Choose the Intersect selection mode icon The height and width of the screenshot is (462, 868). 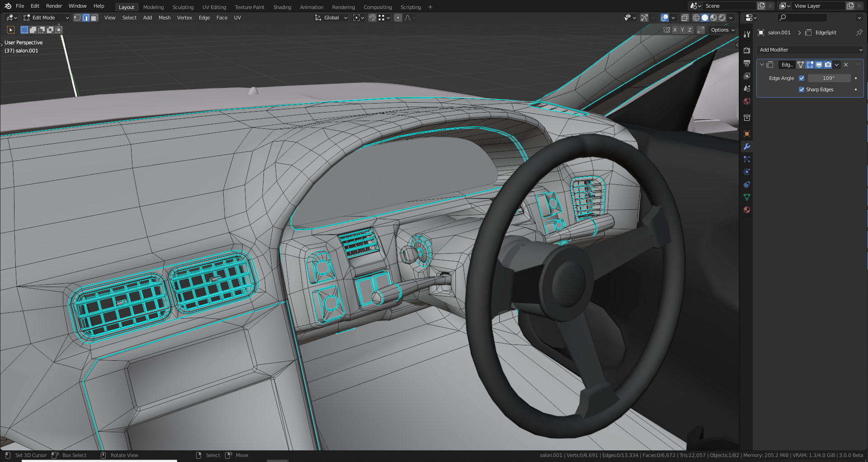tap(59, 30)
